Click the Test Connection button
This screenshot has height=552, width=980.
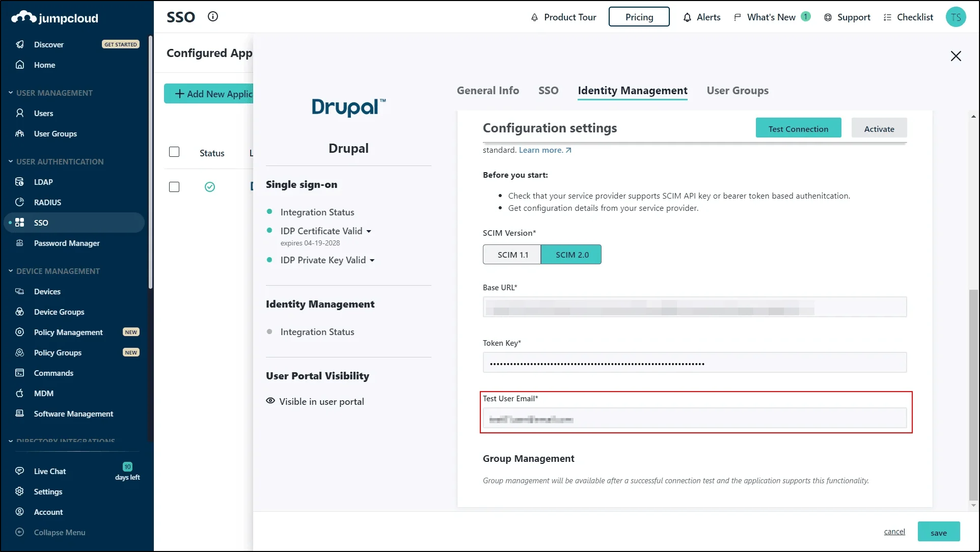click(x=798, y=129)
